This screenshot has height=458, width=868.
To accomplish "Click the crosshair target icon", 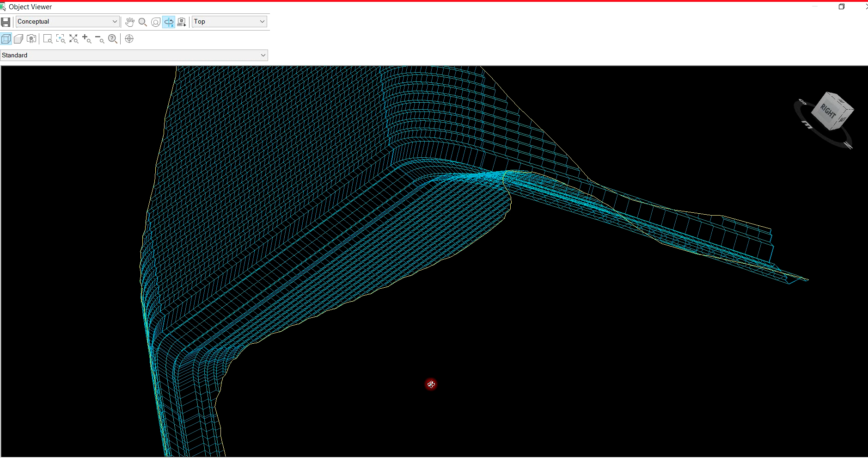I will (129, 39).
